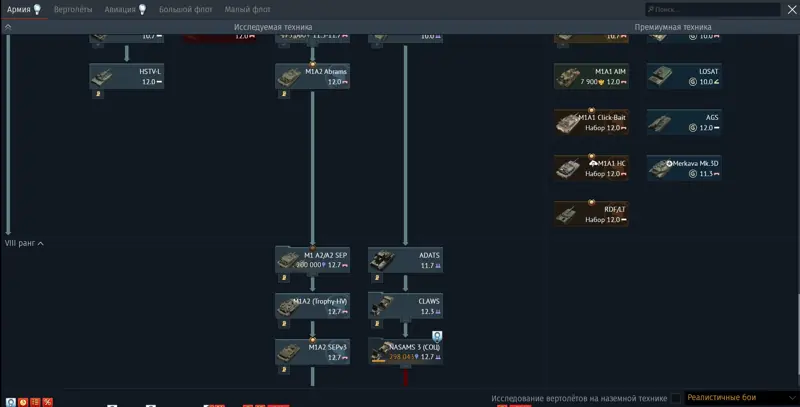The image size is (800, 407).
Task: Select the LOSAT premium card
Action: (684, 77)
